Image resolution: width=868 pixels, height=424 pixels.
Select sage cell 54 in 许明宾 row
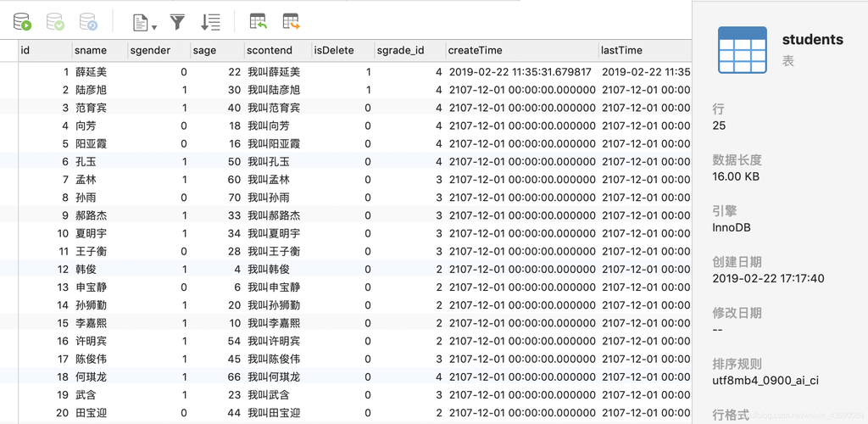pos(234,341)
